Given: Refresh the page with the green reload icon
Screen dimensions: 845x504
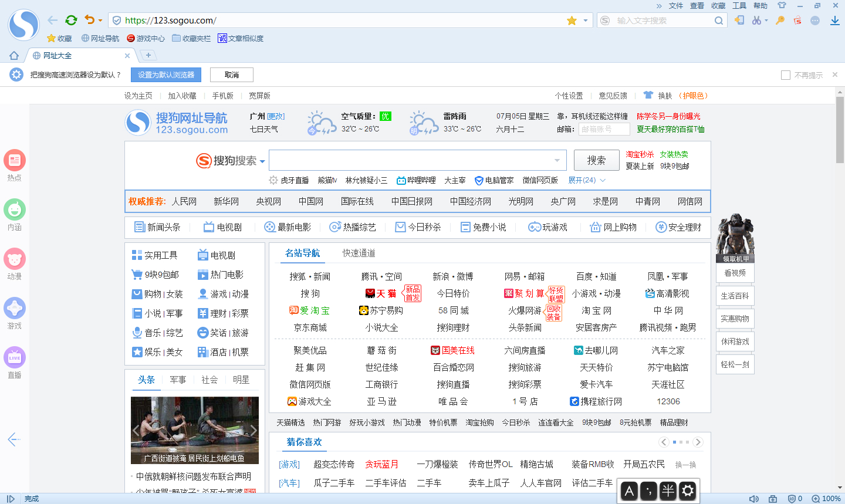Looking at the screenshot, I should [71, 20].
